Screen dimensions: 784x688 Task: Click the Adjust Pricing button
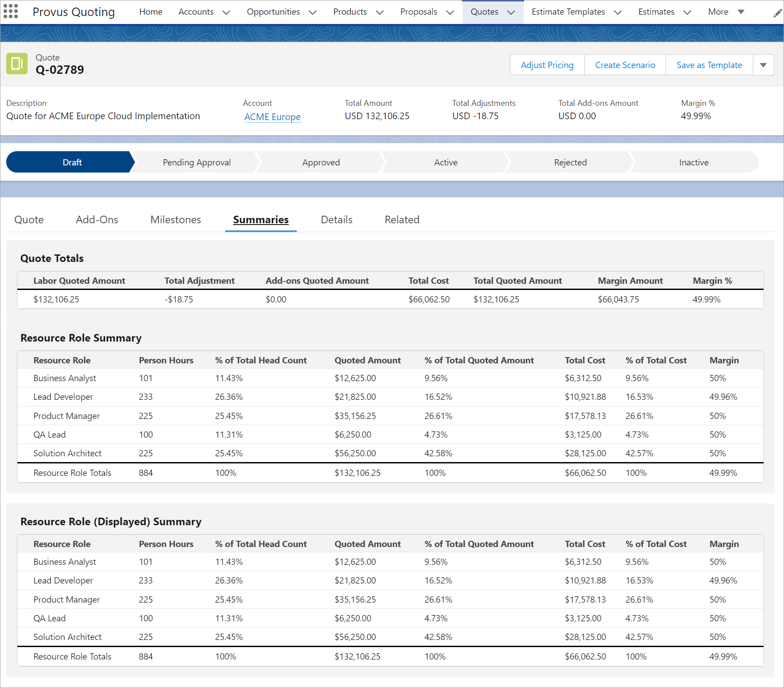tap(547, 65)
